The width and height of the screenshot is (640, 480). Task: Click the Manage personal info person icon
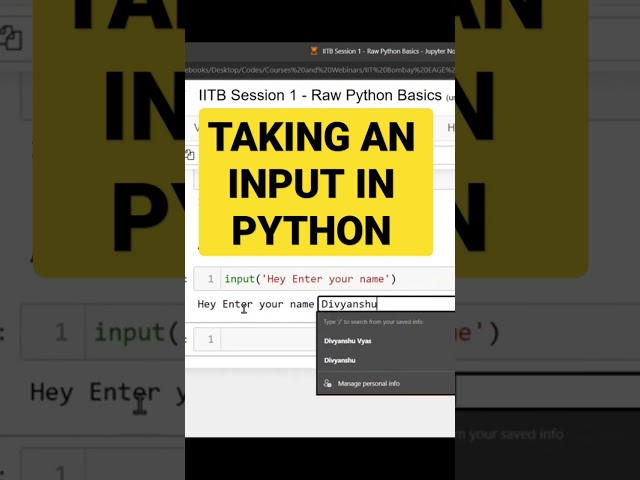coord(327,383)
